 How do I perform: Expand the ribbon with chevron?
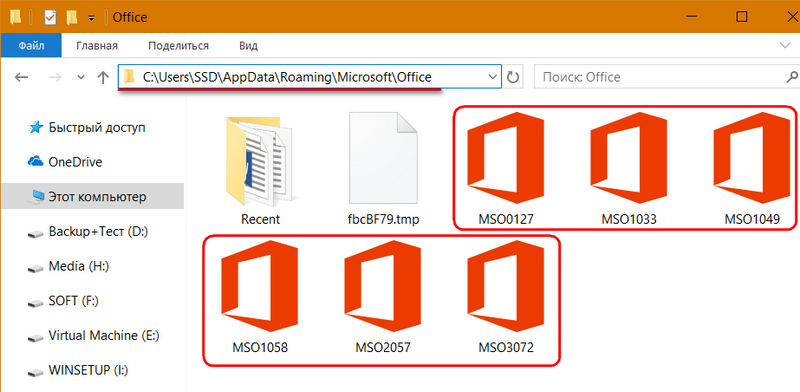point(785,45)
